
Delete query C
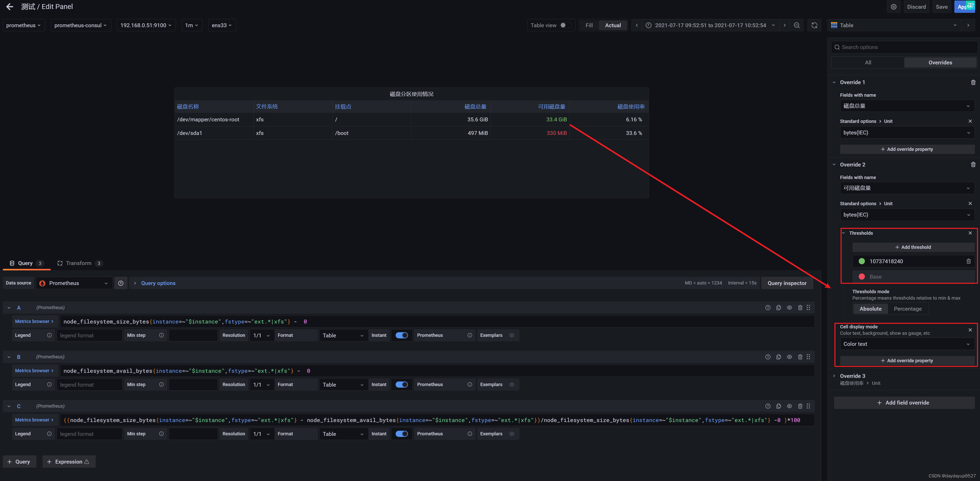point(800,406)
